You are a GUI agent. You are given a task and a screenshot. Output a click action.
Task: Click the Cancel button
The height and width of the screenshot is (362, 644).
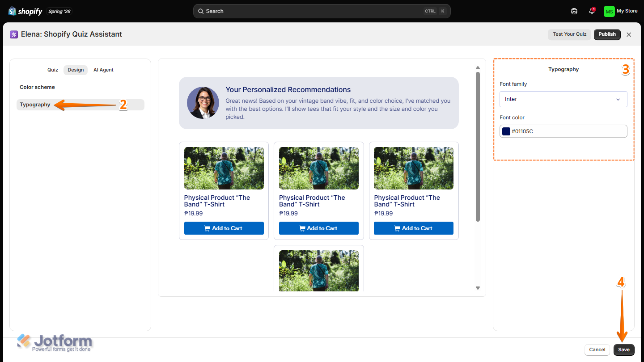point(597,350)
